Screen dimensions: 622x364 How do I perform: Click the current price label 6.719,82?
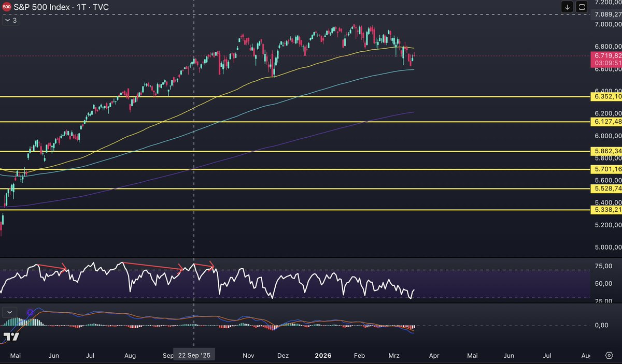click(606, 55)
